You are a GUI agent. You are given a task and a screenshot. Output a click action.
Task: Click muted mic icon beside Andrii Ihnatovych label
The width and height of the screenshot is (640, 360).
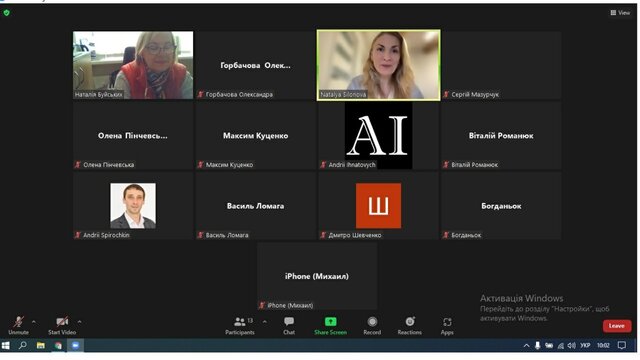323,165
